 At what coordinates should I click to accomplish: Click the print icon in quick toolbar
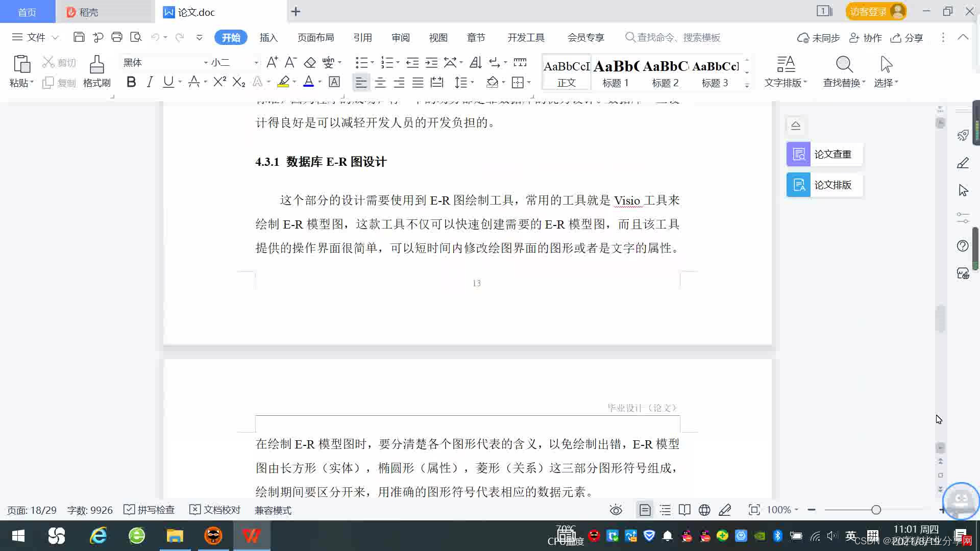click(x=117, y=37)
